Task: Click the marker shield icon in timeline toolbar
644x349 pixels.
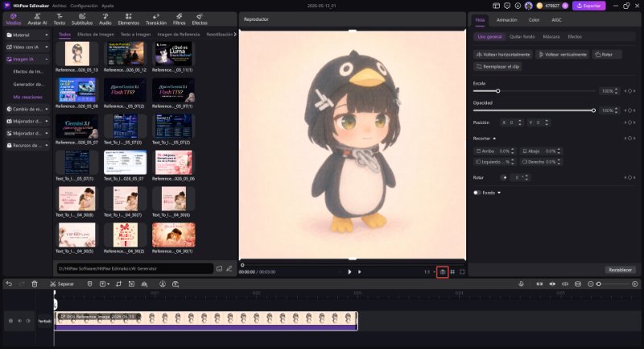Action: click(89, 284)
